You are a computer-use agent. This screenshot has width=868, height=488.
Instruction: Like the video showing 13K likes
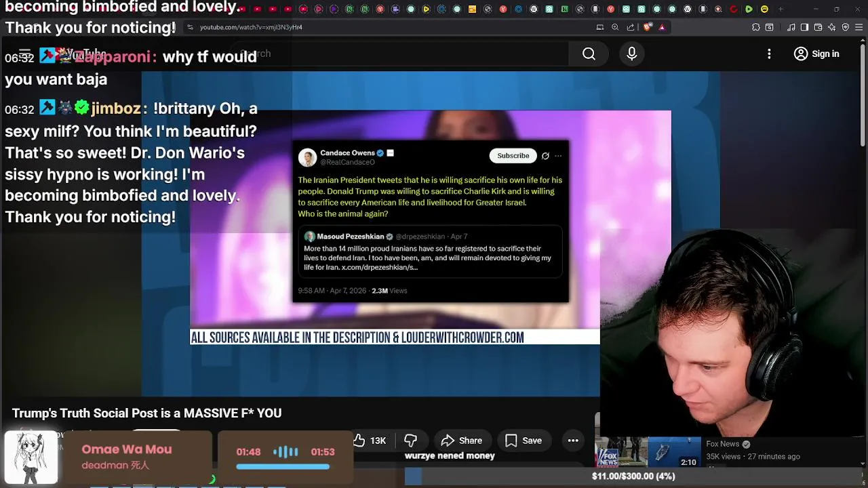click(x=369, y=441)
